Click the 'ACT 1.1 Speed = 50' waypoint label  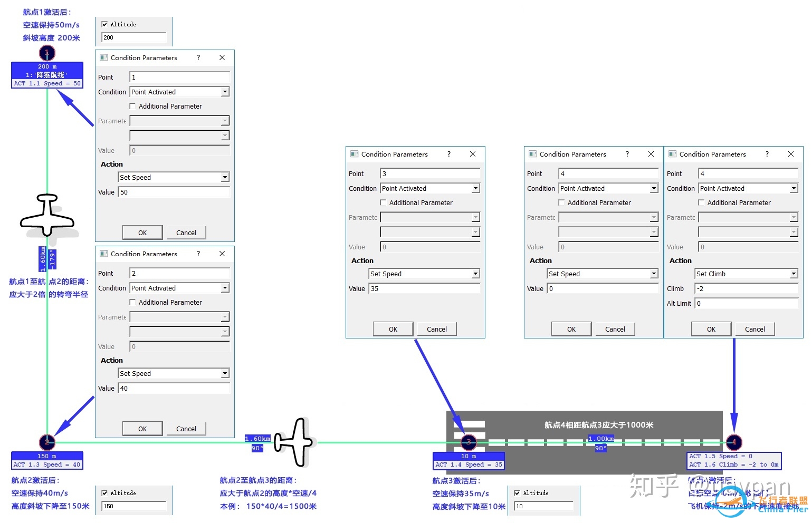coord(47,83)
